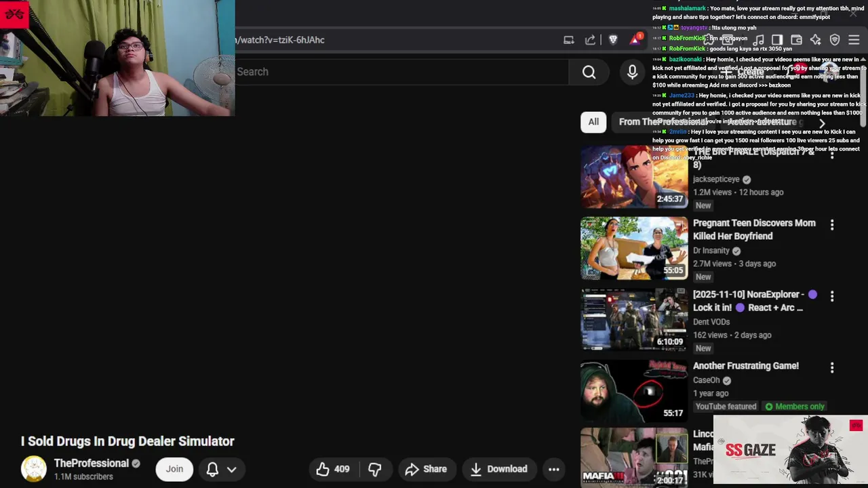Open the Leo AI sparkle icon
868x488 pixels.
tap(815, 40)
